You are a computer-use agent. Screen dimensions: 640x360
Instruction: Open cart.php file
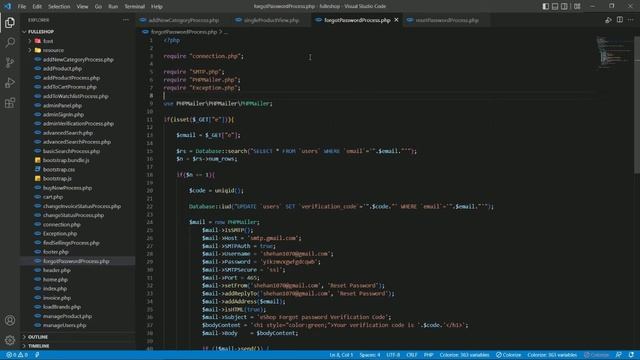coord(53,197)
